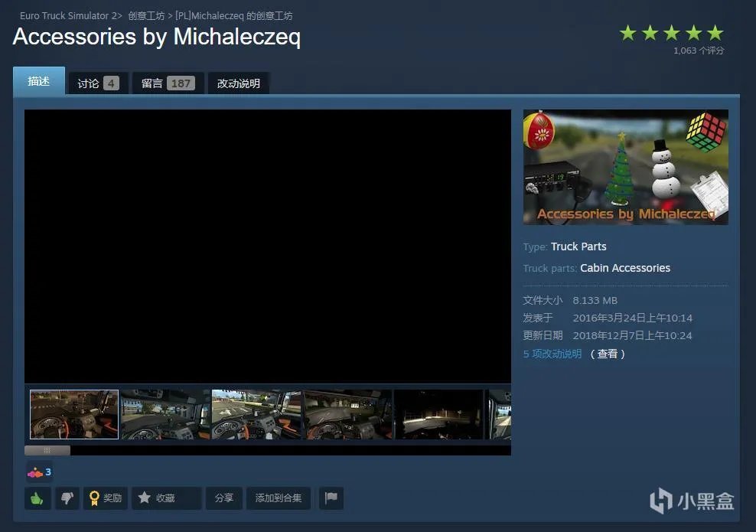Click the 查看 view link
756x532 pixels.
[607, 354]
